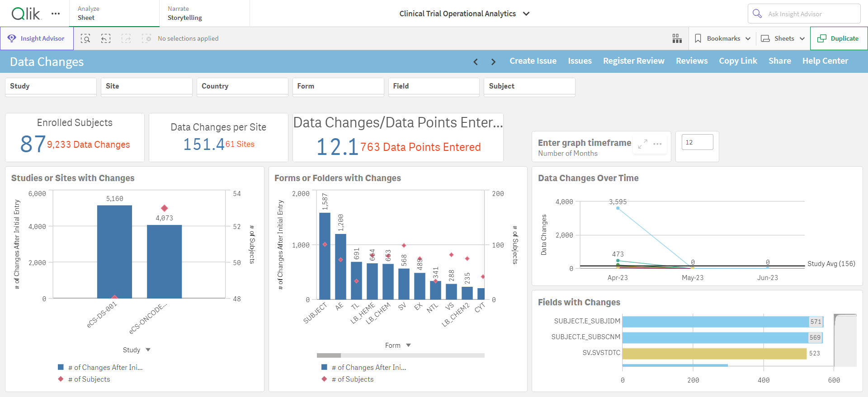Go to the previous sheet arrow
The width and height of the screenshot is (868, 397).
(476, 62)
